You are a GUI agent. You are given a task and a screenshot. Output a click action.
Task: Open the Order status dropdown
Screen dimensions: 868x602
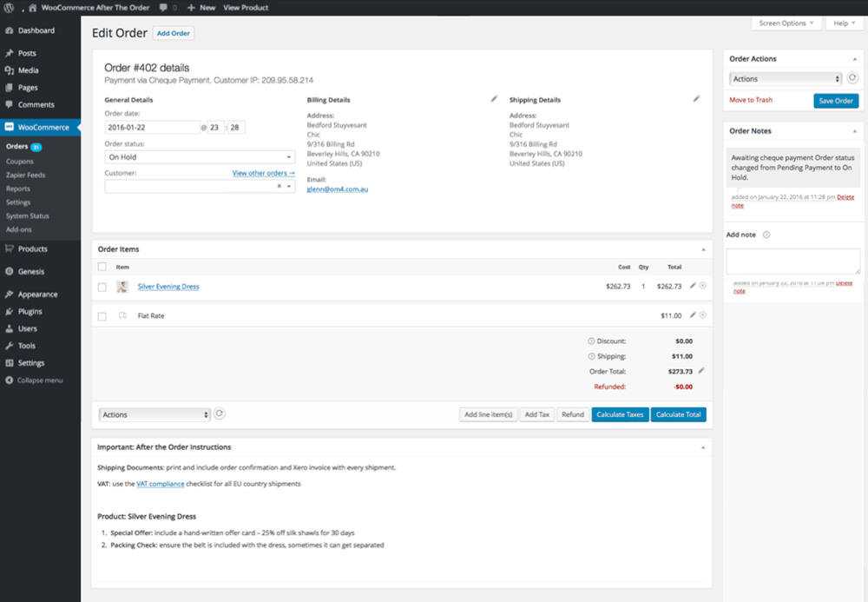(200, 156)
